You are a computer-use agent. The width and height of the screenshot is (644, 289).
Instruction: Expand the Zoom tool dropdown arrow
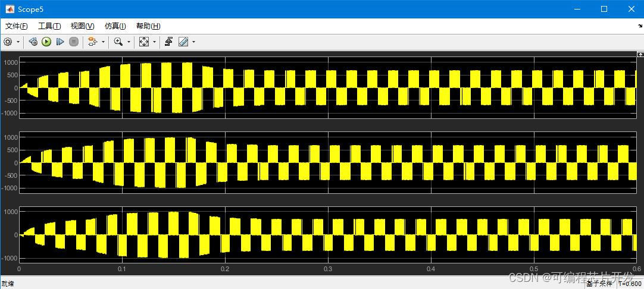click(129, 42)
